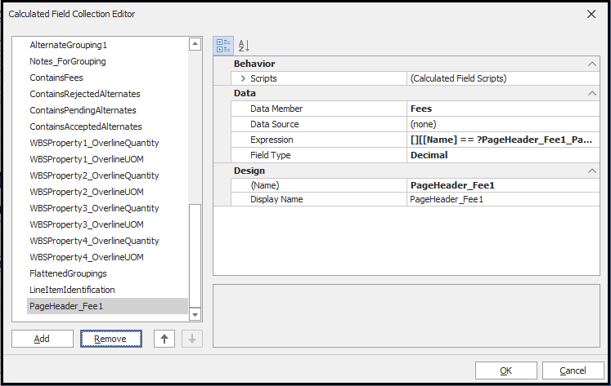Click the Data Source value (none)

coord(503,125)
